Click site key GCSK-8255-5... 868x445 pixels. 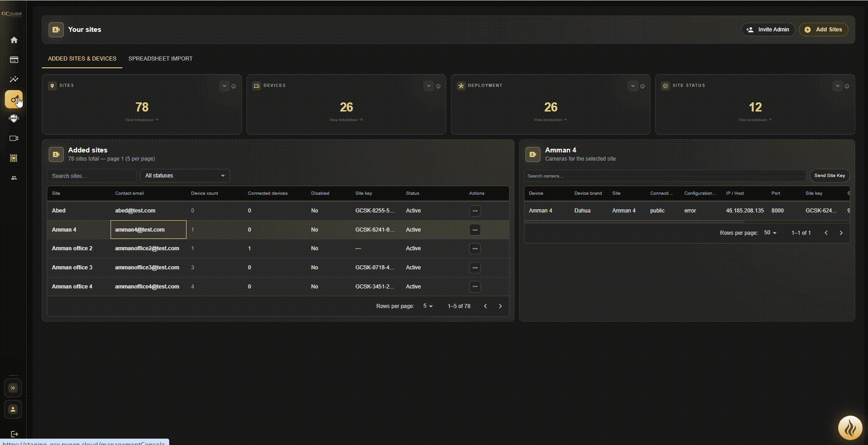click(375, 211)
